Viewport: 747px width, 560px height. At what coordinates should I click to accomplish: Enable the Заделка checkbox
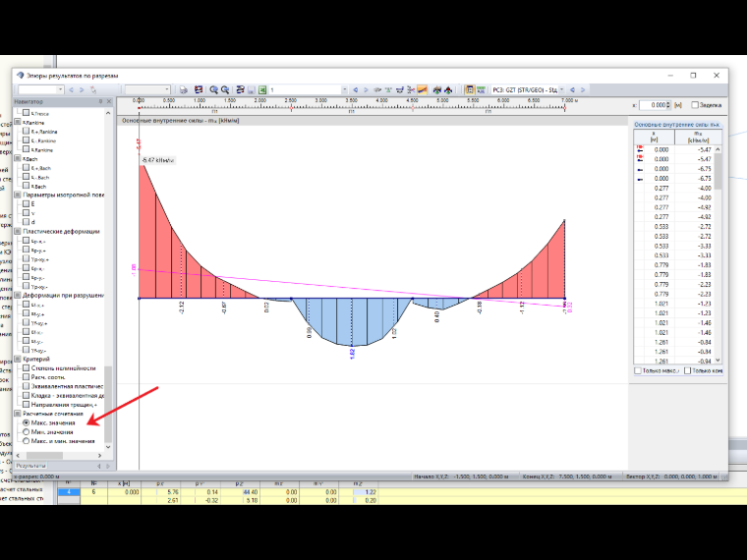(695, 105)
